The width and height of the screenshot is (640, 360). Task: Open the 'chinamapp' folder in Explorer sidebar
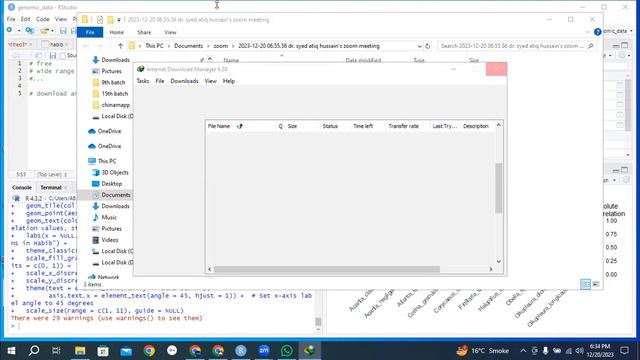point(111,105)
